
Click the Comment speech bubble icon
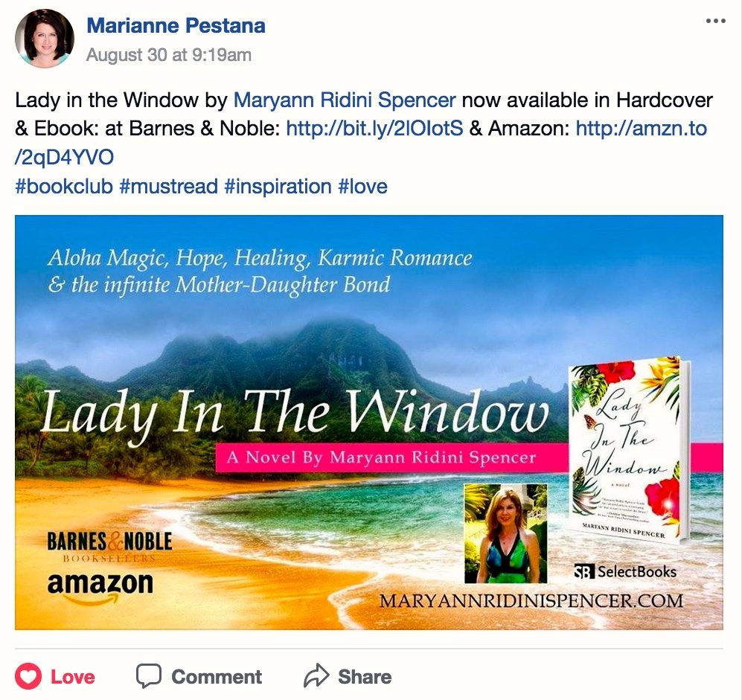[x=149, y=675]
